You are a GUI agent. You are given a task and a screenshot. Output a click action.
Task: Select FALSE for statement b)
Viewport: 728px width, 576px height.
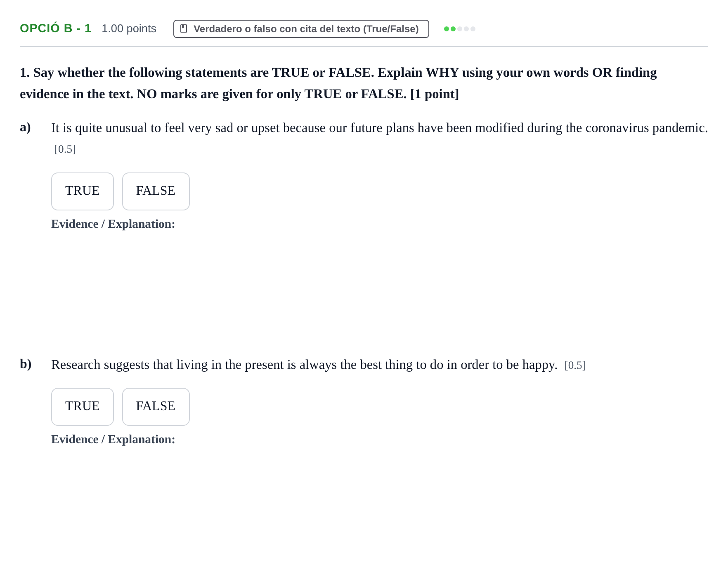click(x=156, y=407)
